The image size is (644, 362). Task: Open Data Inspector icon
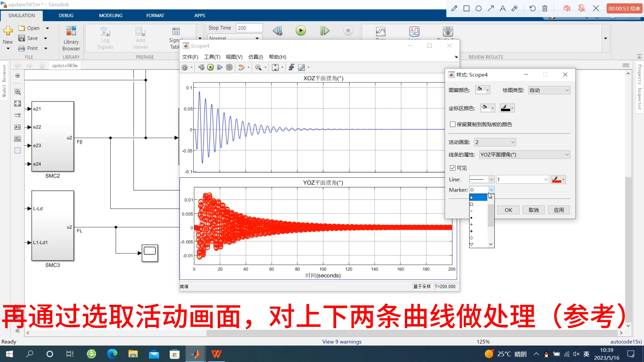381,32
